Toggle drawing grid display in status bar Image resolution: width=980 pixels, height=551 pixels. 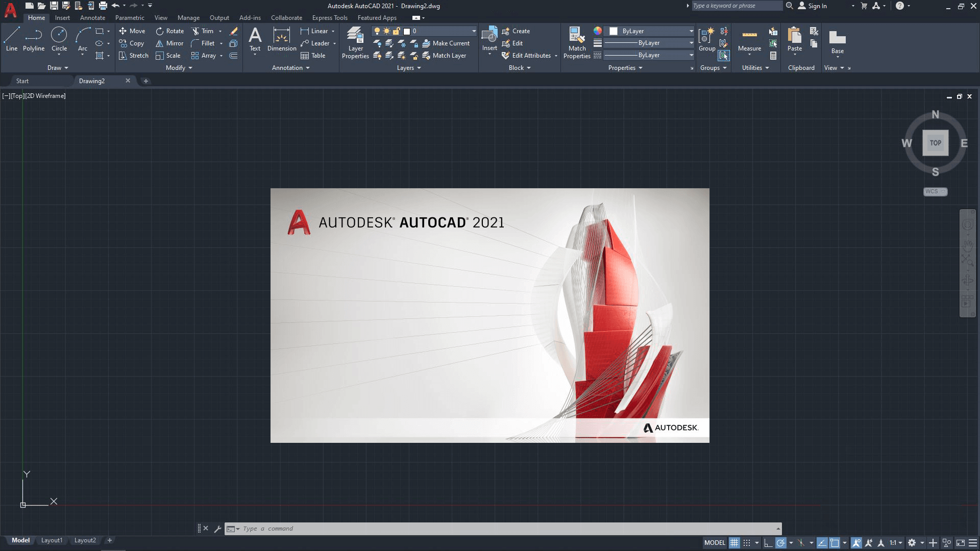pos(734,543)
